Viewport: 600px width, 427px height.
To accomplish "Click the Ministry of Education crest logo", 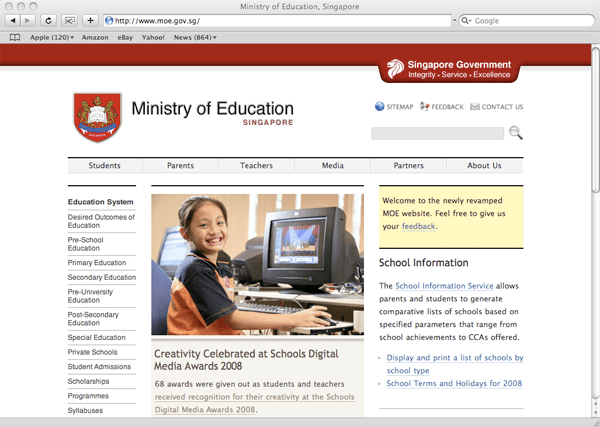I will 98,117.
